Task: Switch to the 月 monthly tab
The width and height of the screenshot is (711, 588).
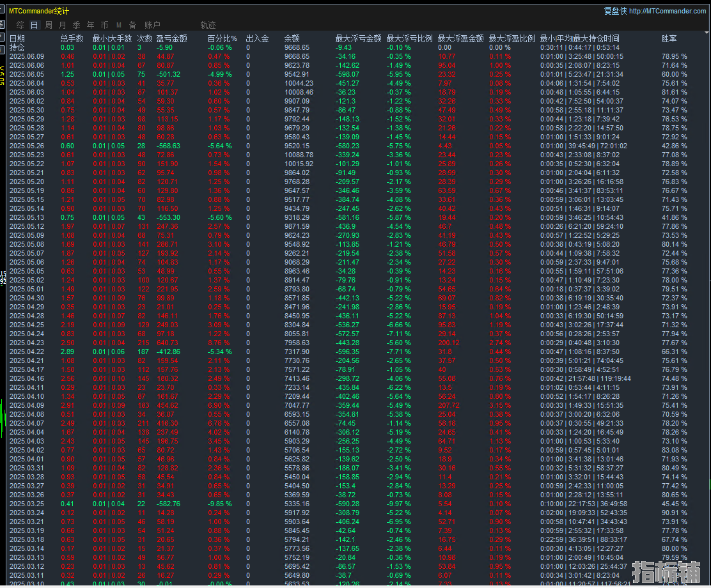Action: (63, 25)
